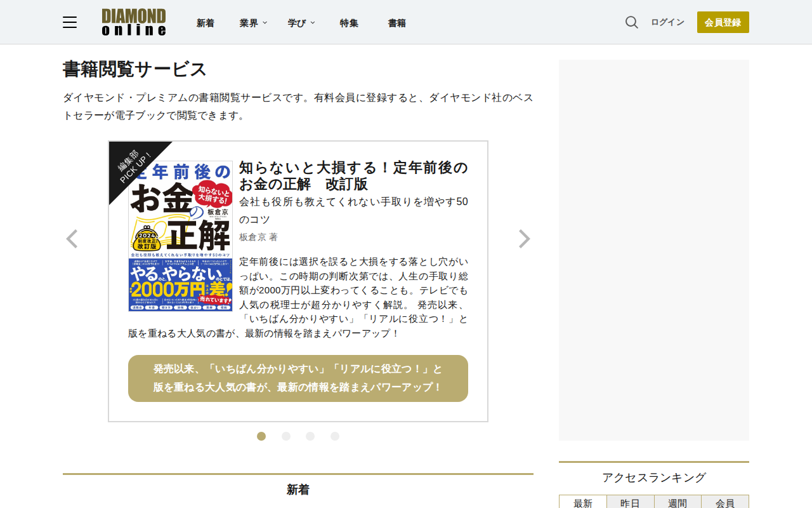This screenshot has width=812, height=508.
Task: Expand the 業界 dropdown menu
Action: [253, 23]
